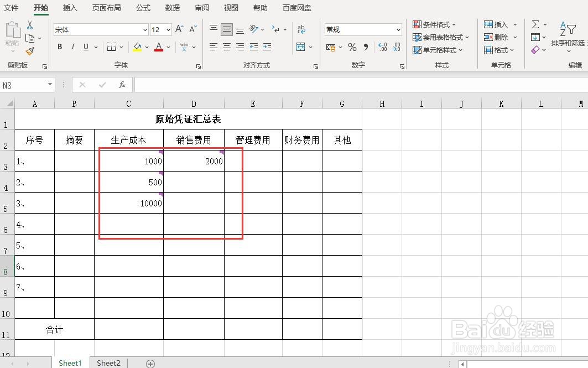This screenshot has width=588, height=368.
Task: Open fill color dropdown arrow
Action: [147, 47]
